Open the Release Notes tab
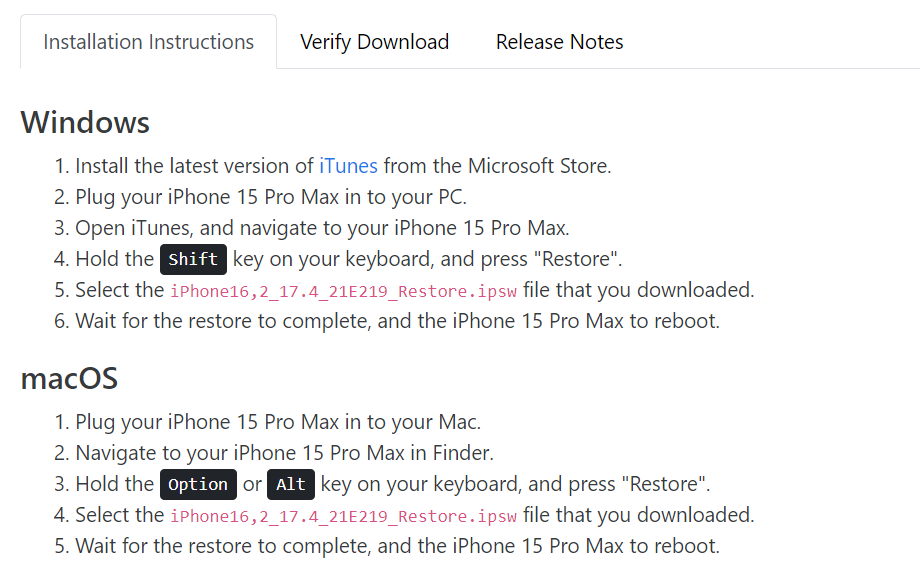Viewport: 920px width, 576px height. 559,42
